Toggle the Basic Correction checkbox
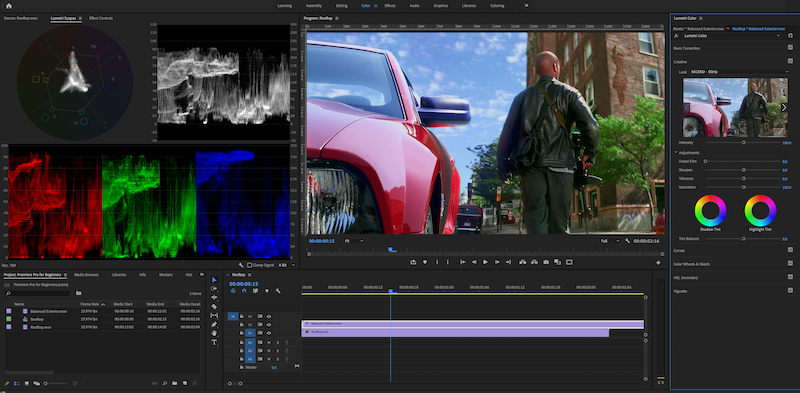 click(x=790, y=47)
